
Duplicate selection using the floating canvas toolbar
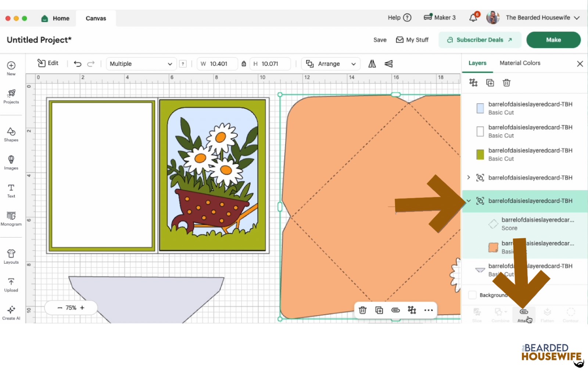pos(379,310)
